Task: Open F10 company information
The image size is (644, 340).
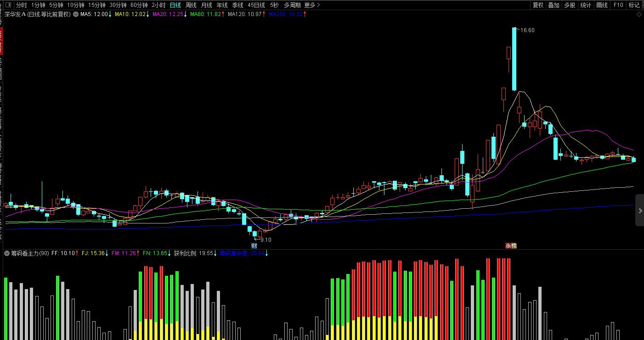Action: tap(618, 5)
